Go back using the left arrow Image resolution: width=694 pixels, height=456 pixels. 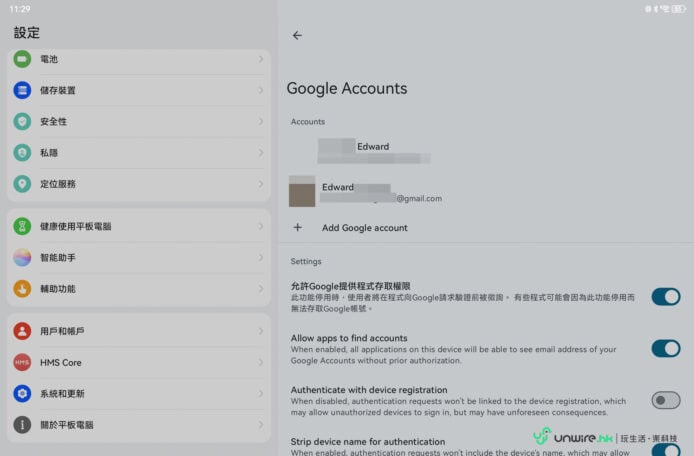tap(297, 35)
